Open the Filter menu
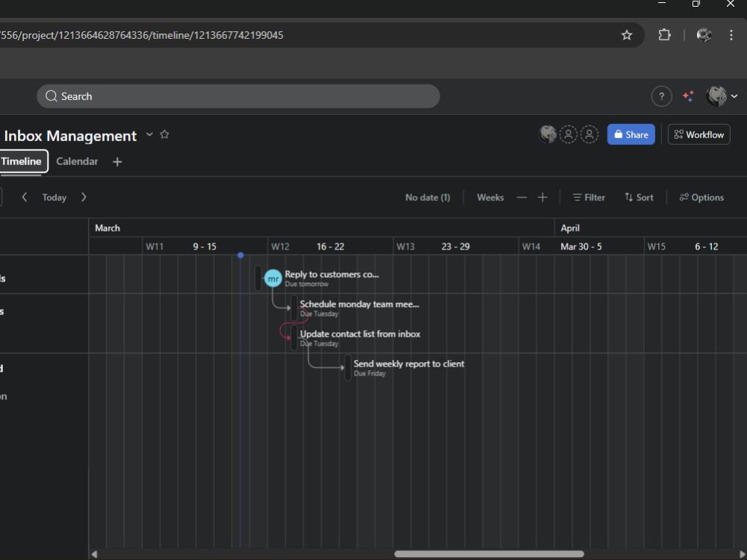Viewport: 747px width, 560px height. point(589,197)
